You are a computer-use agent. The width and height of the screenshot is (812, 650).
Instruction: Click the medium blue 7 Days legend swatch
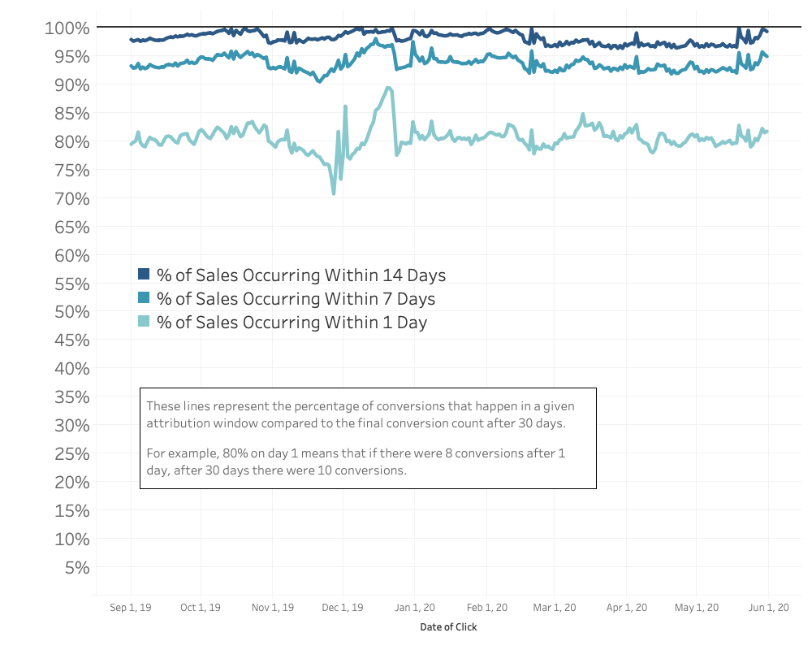pyautogui.click(x=144, y=298)
